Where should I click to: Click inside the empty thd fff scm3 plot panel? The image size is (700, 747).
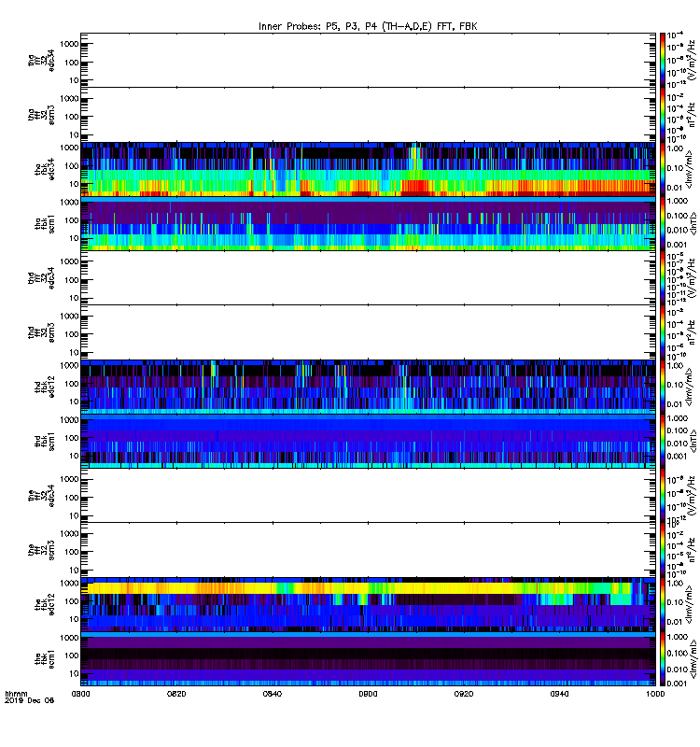click(368, 332)
